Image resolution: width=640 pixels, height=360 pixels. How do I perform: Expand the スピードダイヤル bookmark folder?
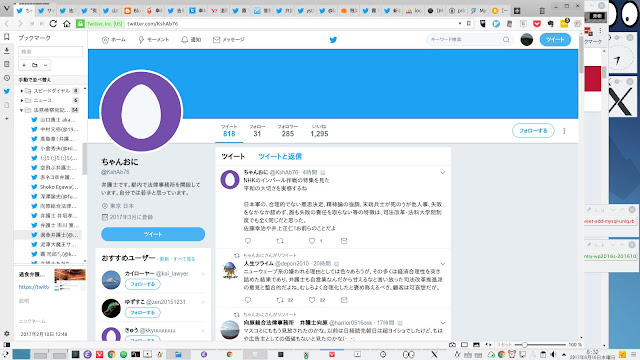click(22, 91)
